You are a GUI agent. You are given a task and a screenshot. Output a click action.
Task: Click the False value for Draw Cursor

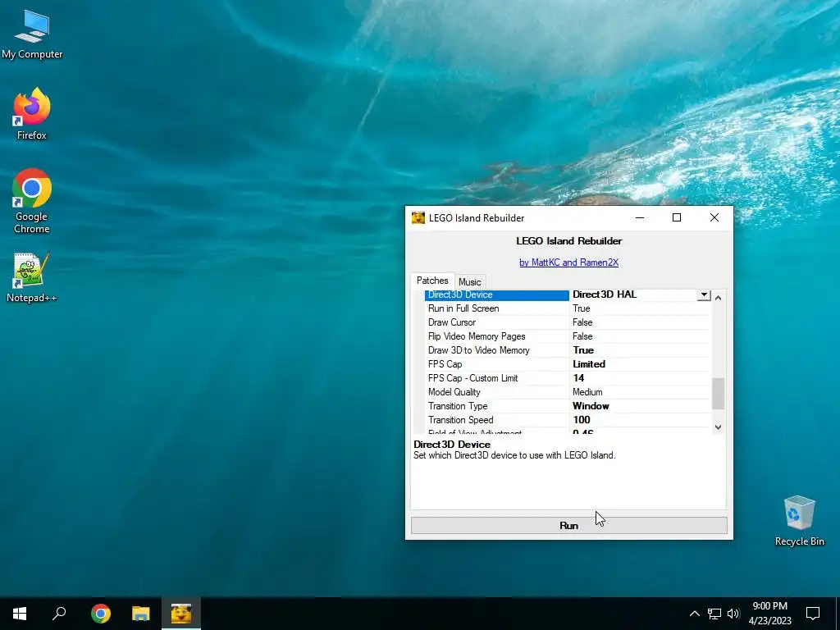coord(582,322)
